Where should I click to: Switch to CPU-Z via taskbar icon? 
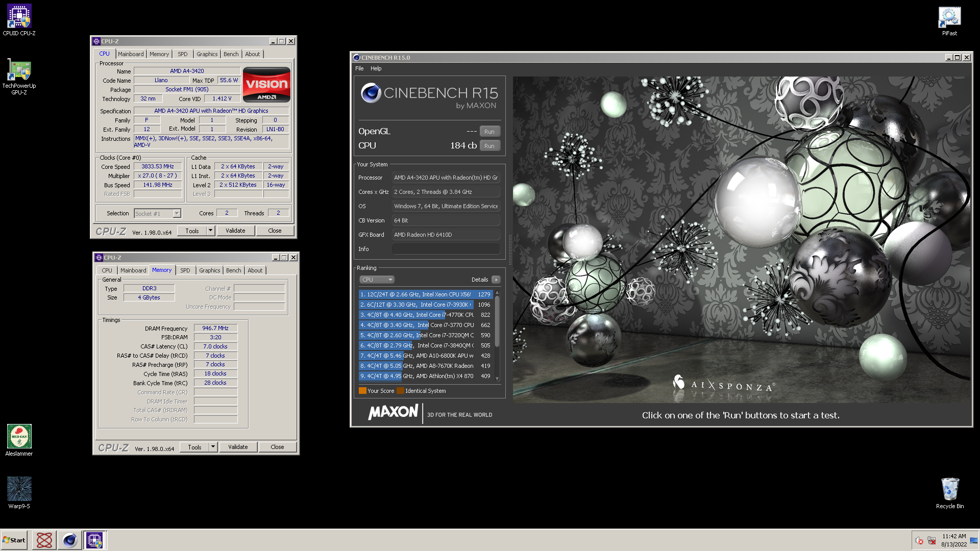(94, 540)
